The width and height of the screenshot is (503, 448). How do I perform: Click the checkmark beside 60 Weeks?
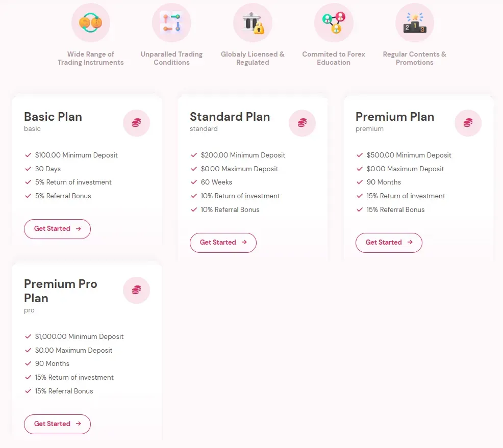coord(194,182)
